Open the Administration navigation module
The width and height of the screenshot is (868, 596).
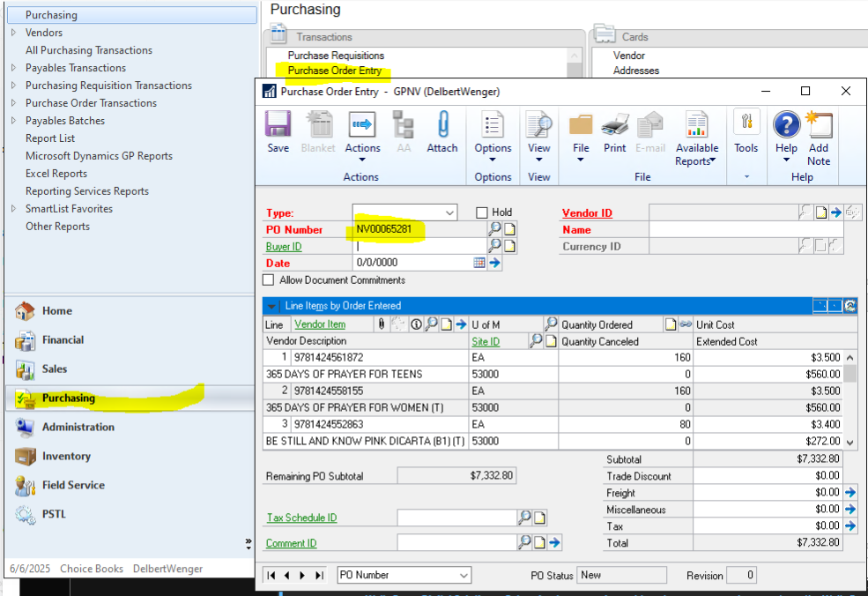[x=130, y=427]
